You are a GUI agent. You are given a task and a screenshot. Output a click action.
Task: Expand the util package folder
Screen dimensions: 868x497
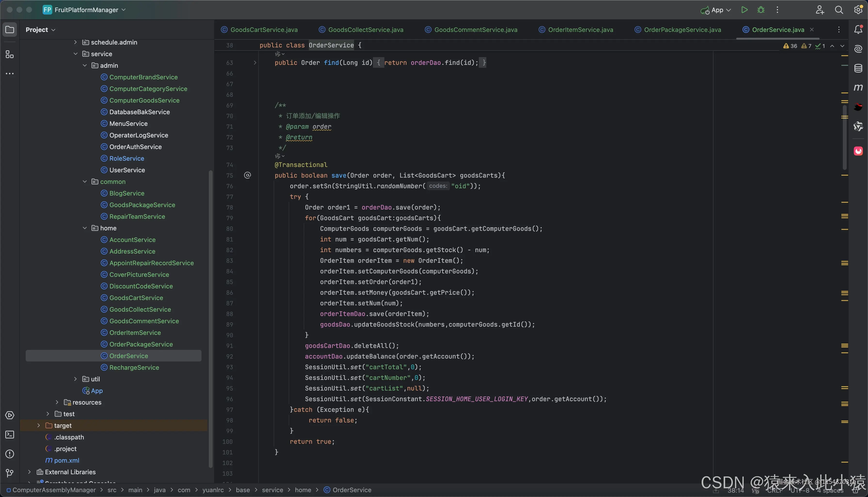click(x=76, y=379)
